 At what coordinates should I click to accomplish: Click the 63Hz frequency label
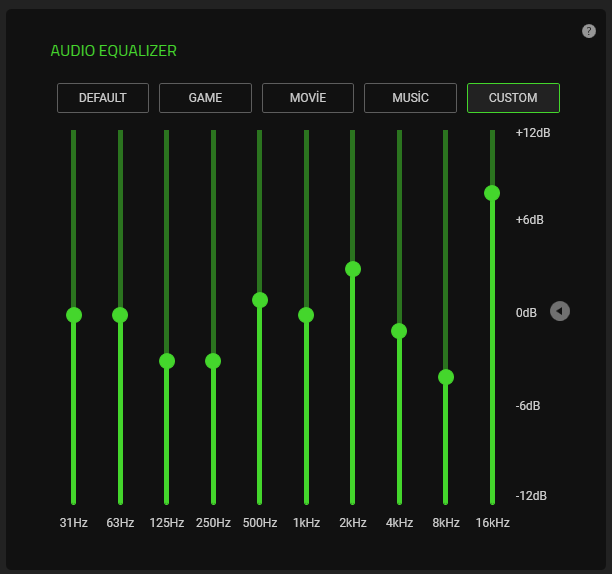120,522
